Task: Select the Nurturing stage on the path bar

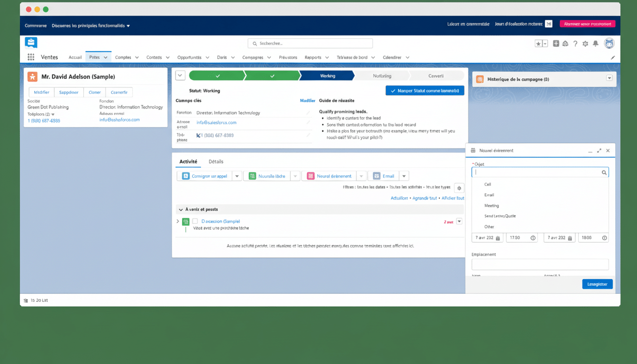Action: 382,75
